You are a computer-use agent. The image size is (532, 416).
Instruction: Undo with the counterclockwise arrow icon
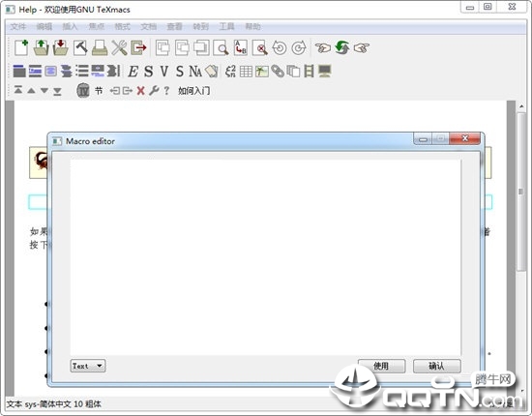[x=280, y=47]
